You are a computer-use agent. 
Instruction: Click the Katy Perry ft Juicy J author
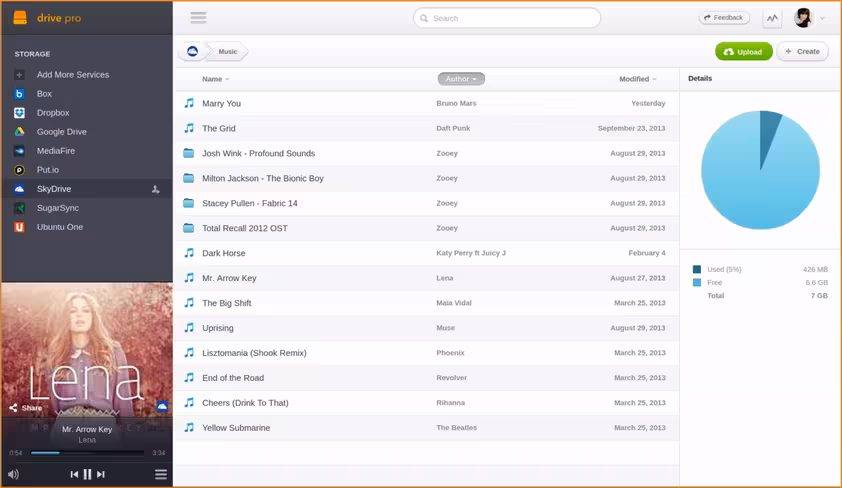[x=471, y=253]
